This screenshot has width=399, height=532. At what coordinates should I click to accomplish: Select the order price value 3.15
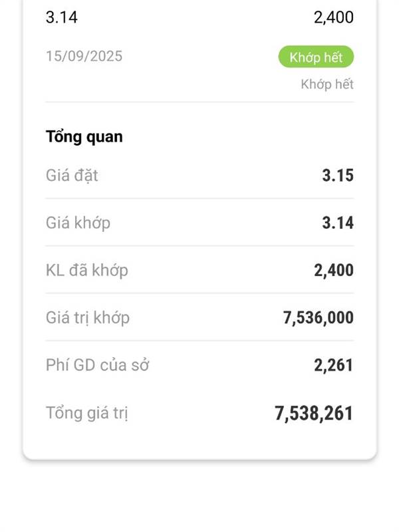(337, 176)
